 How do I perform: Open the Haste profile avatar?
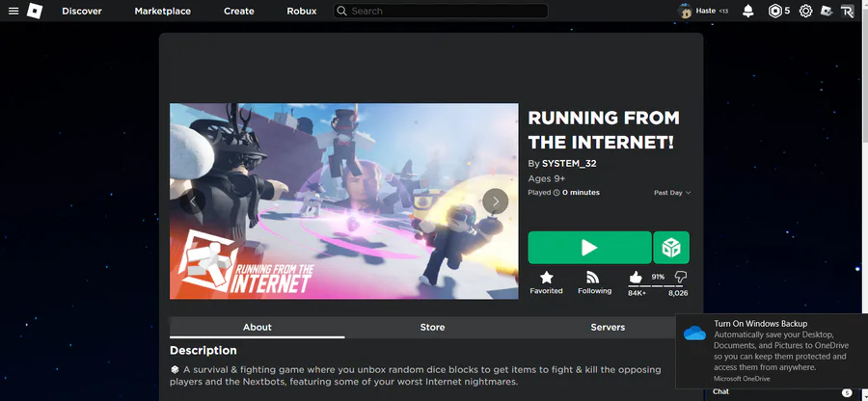(x=685, y=11)
